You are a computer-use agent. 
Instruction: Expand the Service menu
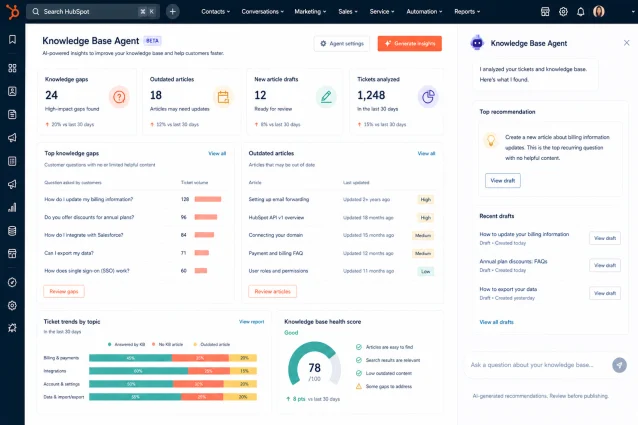[x=382, y=11]
